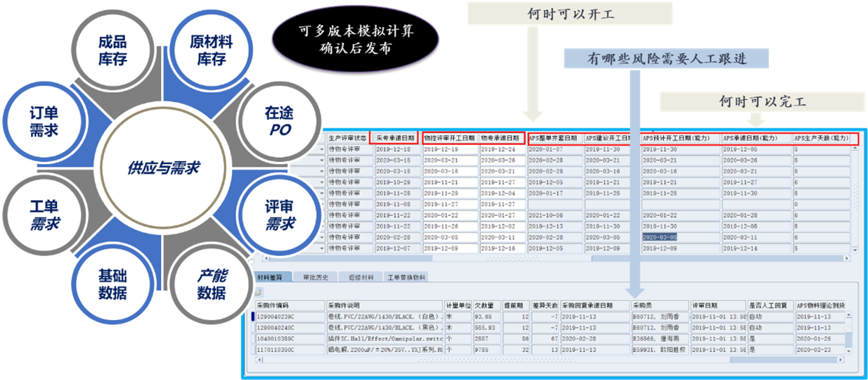Click the cell showing 2019-12-13

point(555,227)
